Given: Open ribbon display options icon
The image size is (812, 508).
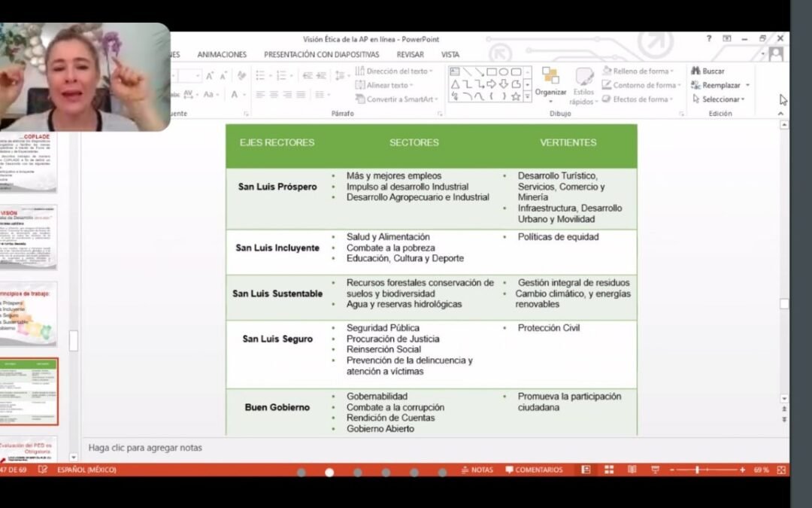Looking at the screenshot, I should pyautogui.click(x=727, y=38).
